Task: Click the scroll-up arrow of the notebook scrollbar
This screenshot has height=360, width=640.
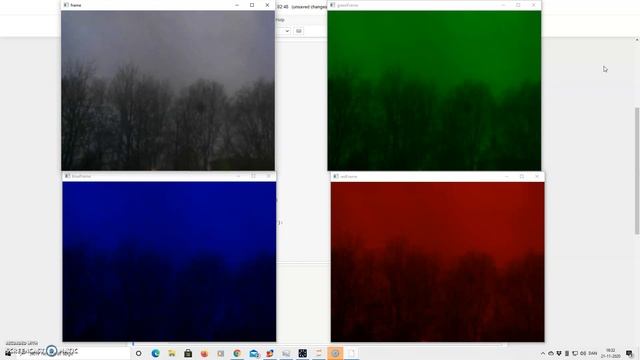Action: (637, 40)
